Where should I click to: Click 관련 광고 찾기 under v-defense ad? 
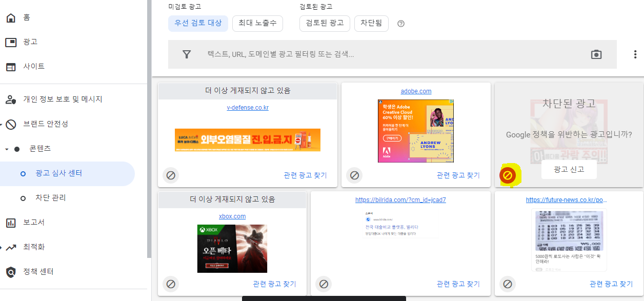coord(305,175)
